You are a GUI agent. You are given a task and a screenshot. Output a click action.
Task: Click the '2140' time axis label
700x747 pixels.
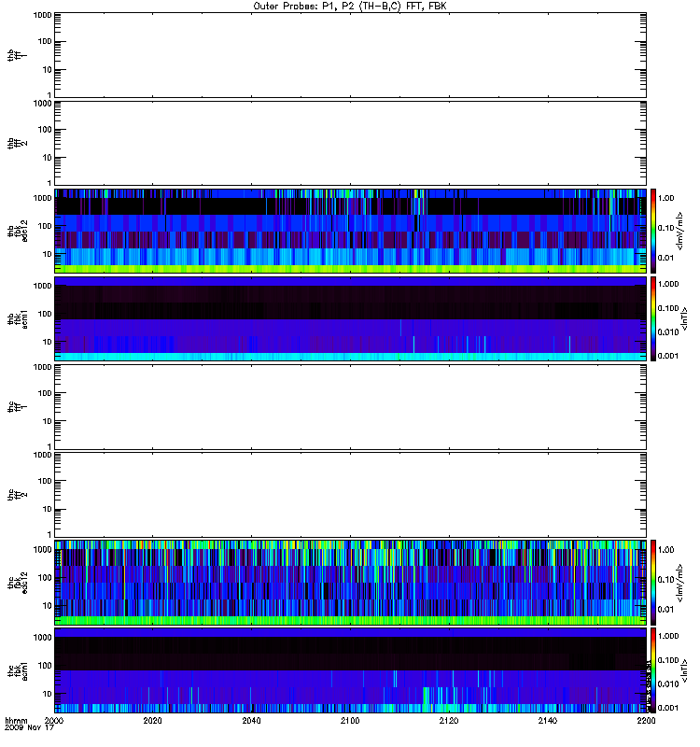click(x=548, y=720)
